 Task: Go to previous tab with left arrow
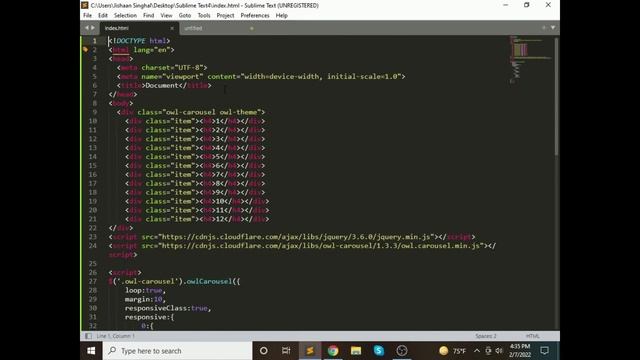tap(87, 28)
